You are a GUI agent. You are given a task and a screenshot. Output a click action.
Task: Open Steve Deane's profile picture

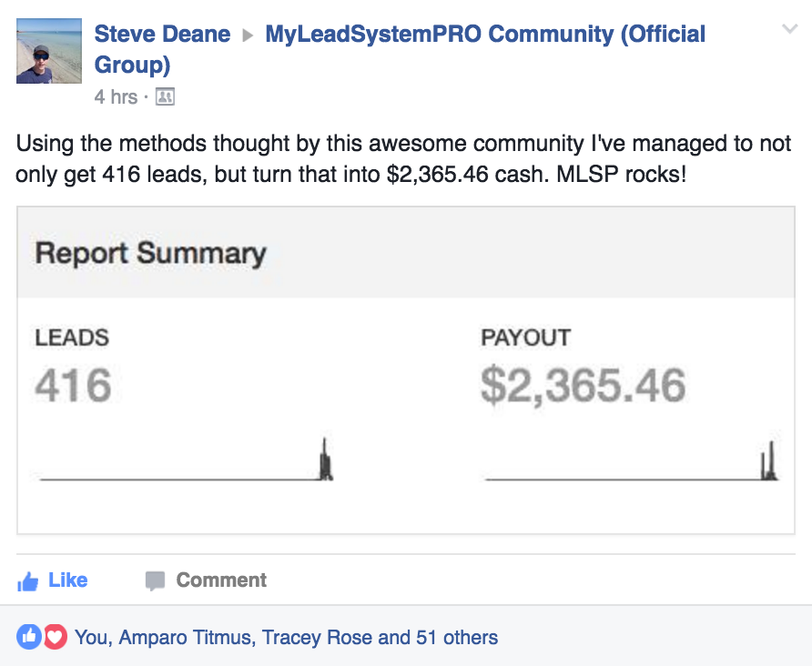(x=49, y=51)
